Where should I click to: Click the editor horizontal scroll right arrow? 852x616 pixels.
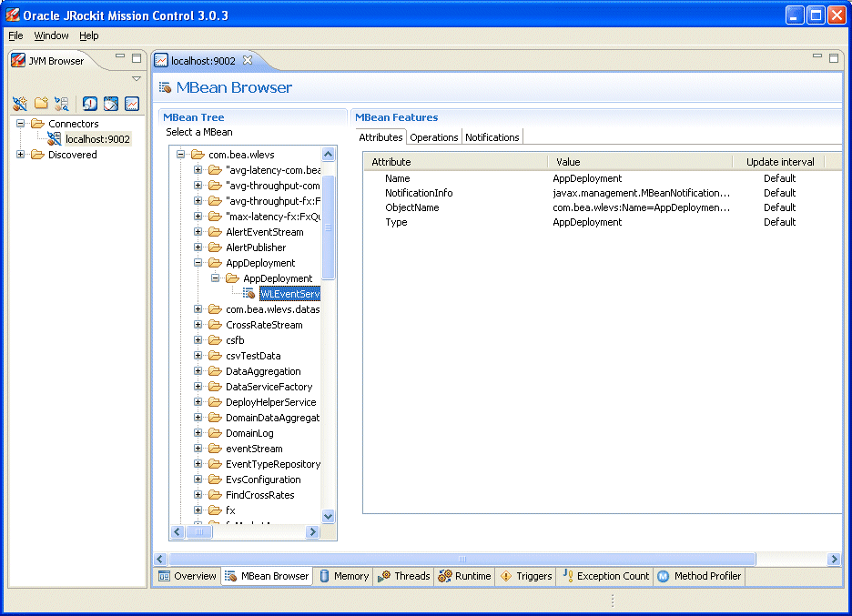click(x=834, y=559)
